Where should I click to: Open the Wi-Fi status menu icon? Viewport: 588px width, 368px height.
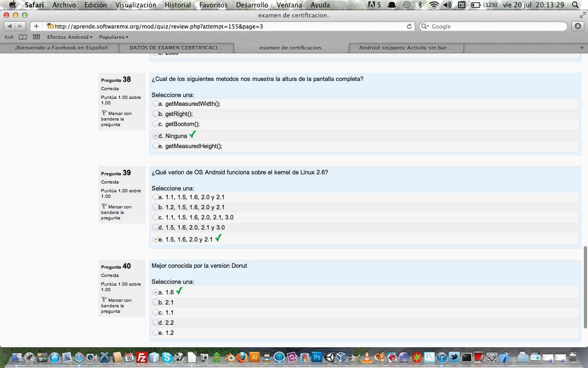(434, 5)
